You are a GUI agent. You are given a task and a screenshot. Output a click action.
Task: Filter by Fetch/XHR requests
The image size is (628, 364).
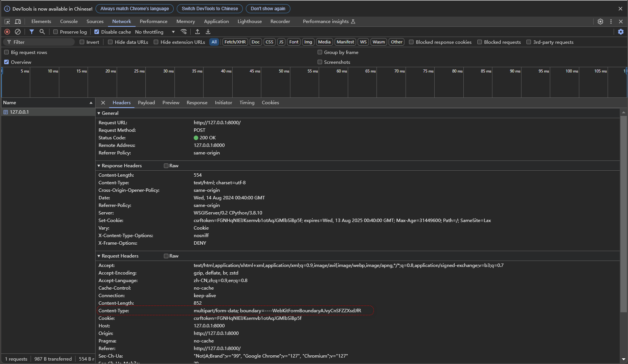[235, 42]
